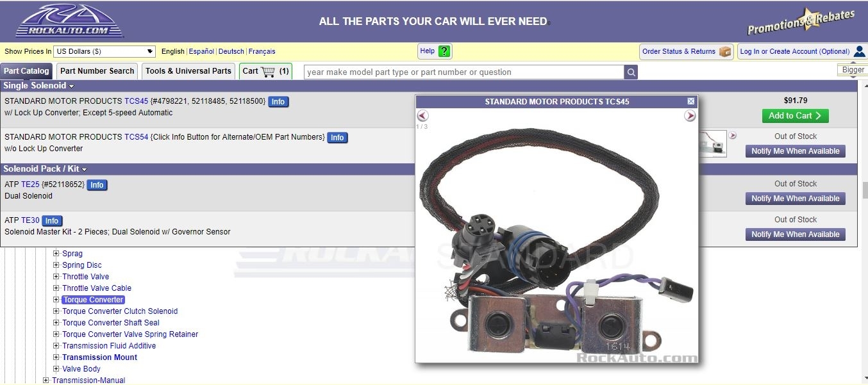Image resolution: width=868 pixels, height=385 pixels.
Task: Switch language to Español
Action: pos(201,51)
